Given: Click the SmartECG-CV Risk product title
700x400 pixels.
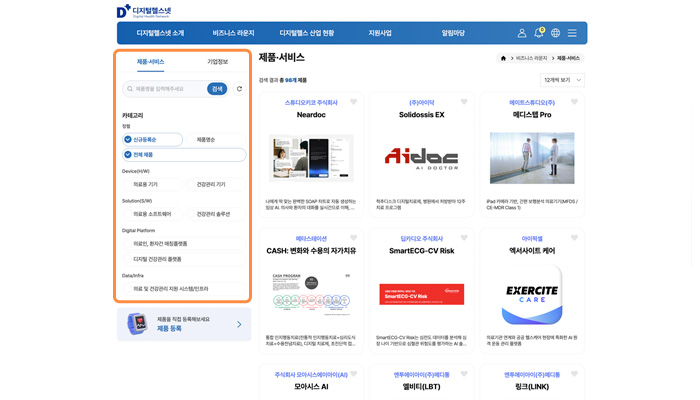Looking at the screenshot, I should (x=421, y=251).
